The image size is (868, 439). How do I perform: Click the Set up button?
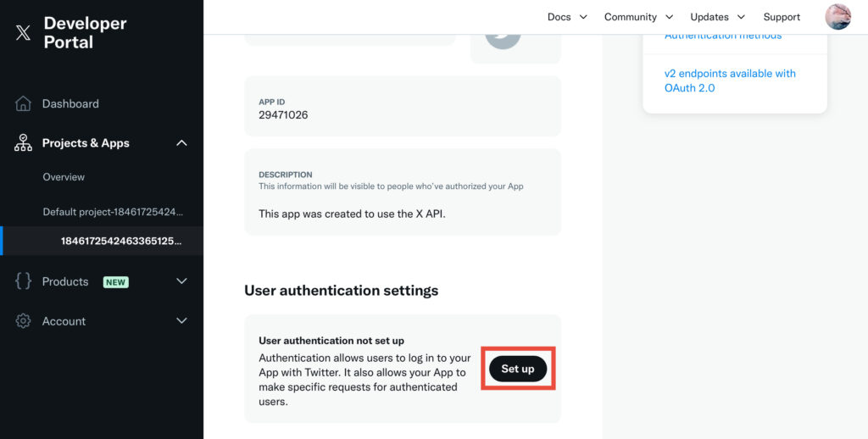[518, 369]
